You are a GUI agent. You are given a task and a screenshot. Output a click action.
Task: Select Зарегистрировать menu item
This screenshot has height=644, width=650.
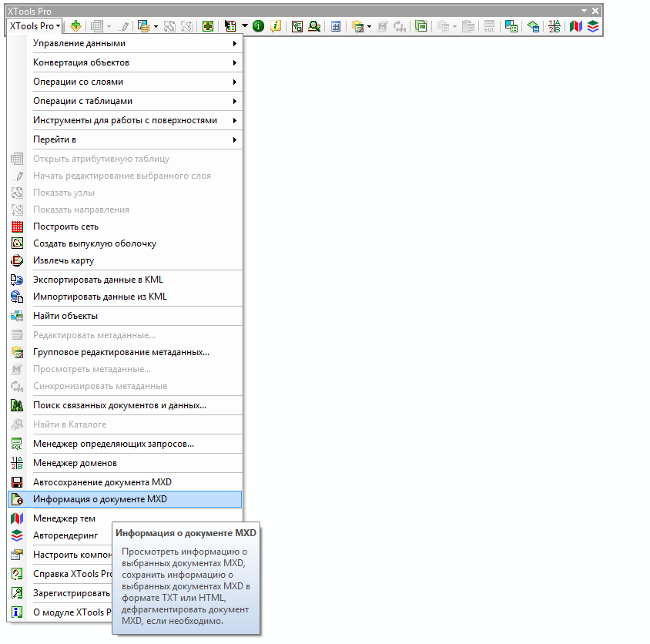60,593
